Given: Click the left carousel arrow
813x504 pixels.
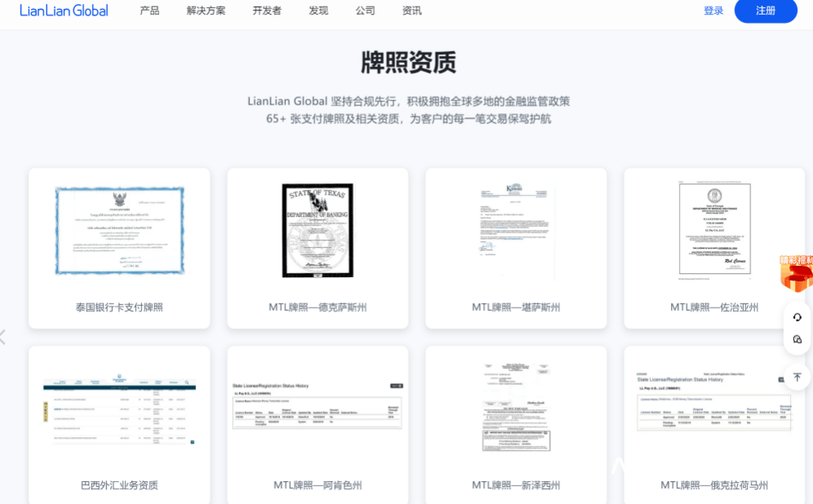Looking at the screenshot, I should click(x=3, y=337).
